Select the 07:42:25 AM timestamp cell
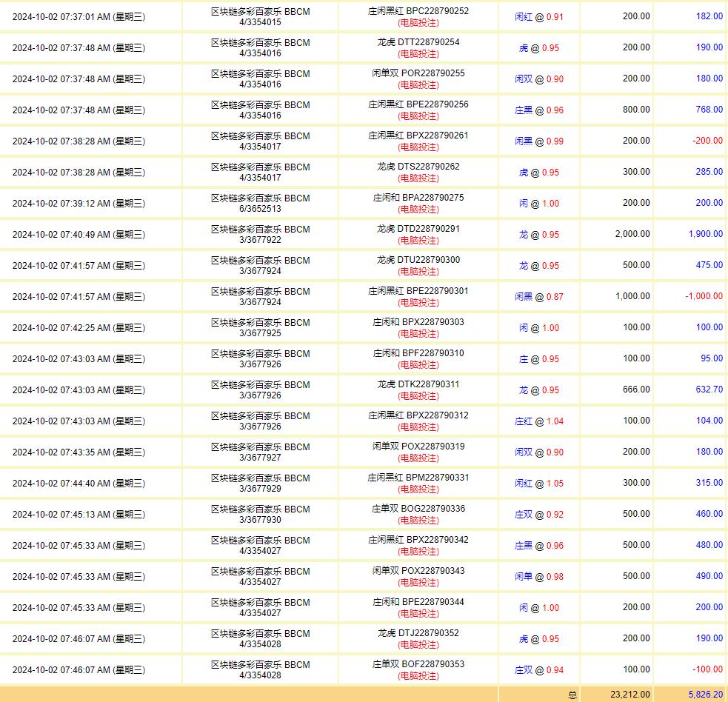 [79, 327]
